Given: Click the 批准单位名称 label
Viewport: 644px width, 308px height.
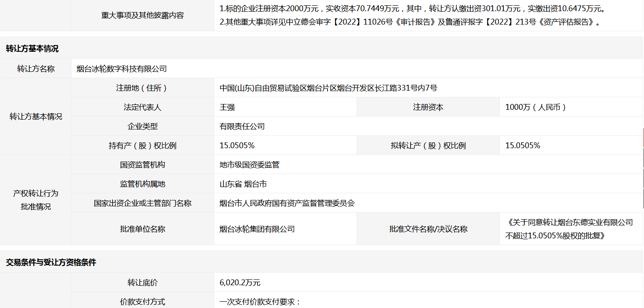Looking at the screenshot, I should point(142,229).
